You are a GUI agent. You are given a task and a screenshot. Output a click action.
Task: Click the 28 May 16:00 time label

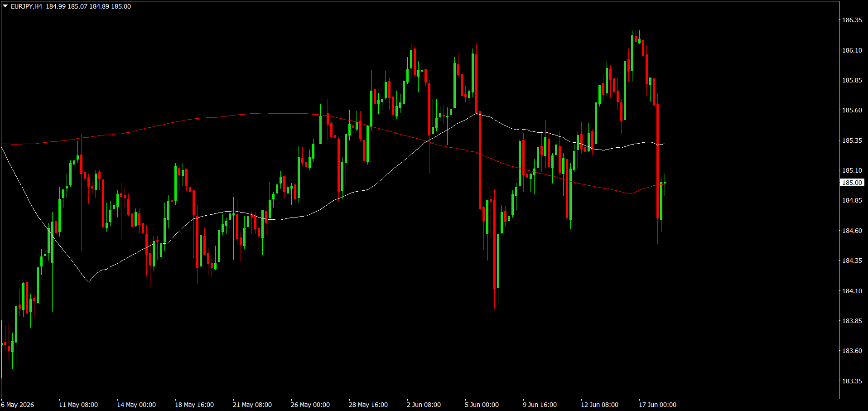tap(368, 405)
